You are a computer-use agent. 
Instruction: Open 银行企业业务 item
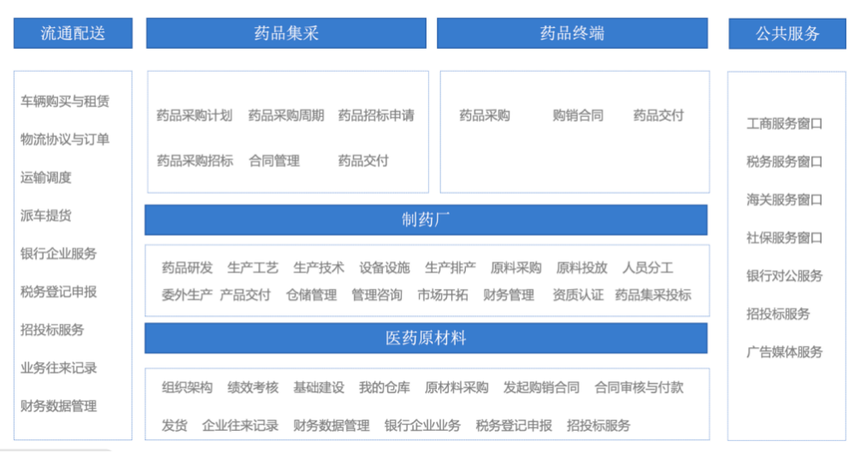[422, 426]
